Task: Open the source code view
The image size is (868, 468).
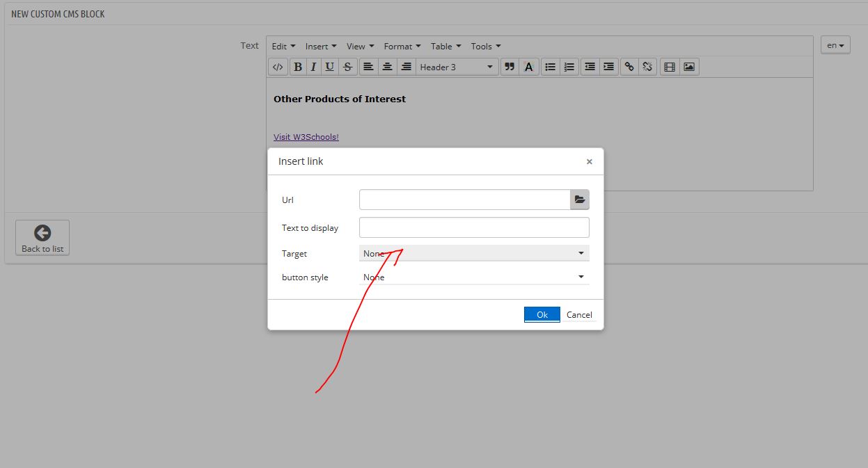Action: [x=278, y=67]
